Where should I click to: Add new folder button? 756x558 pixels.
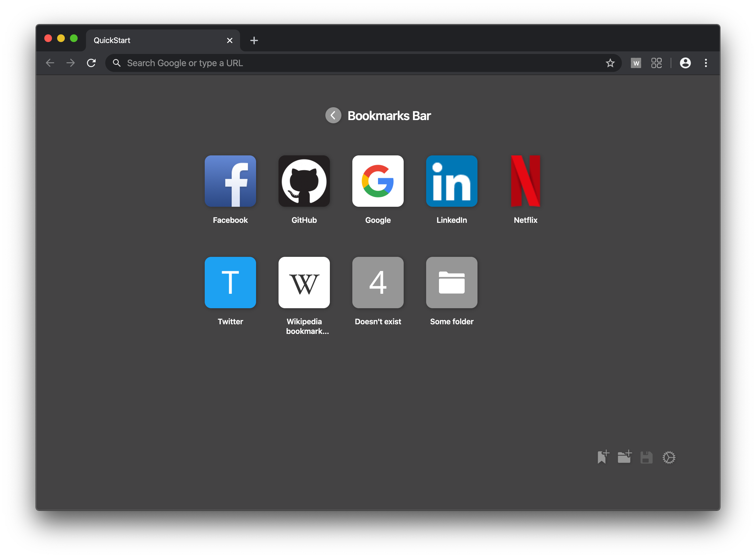625,457
